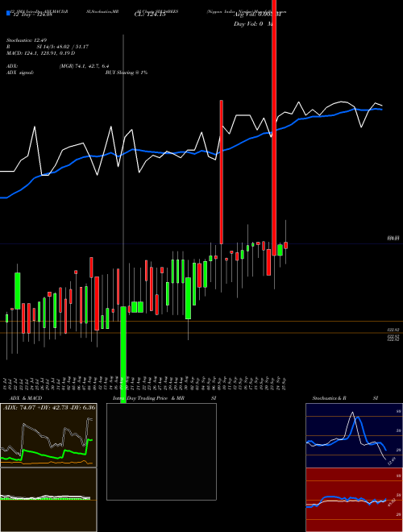Select the '(MGR) 74.1, 42.7, 6.4' ADX values

(x=84, y=66)
